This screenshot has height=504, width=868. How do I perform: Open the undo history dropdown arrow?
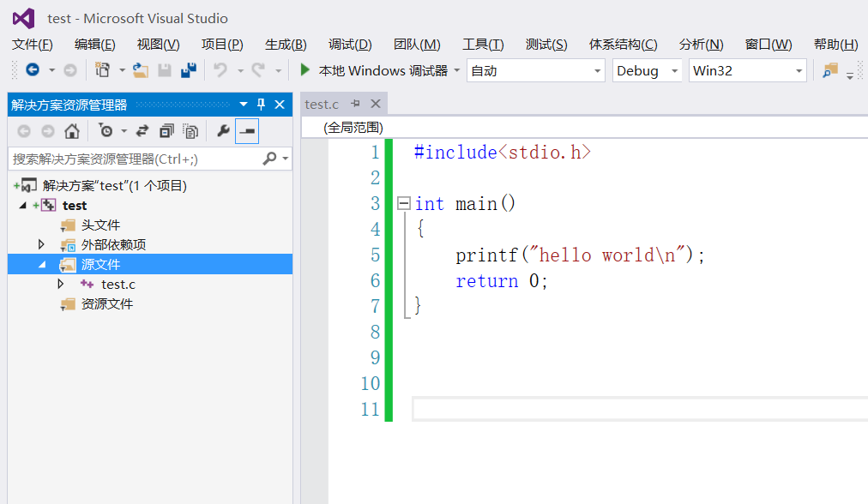[240, 70]
